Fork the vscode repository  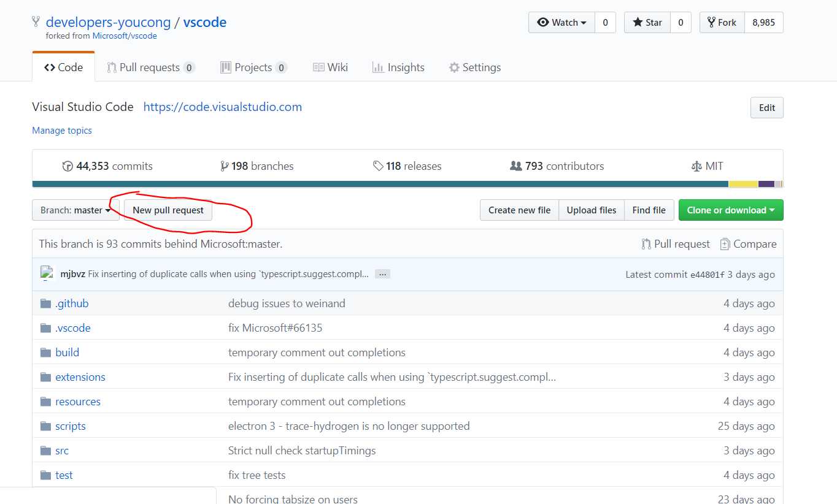pyautogui.click(x=722, y=23)
